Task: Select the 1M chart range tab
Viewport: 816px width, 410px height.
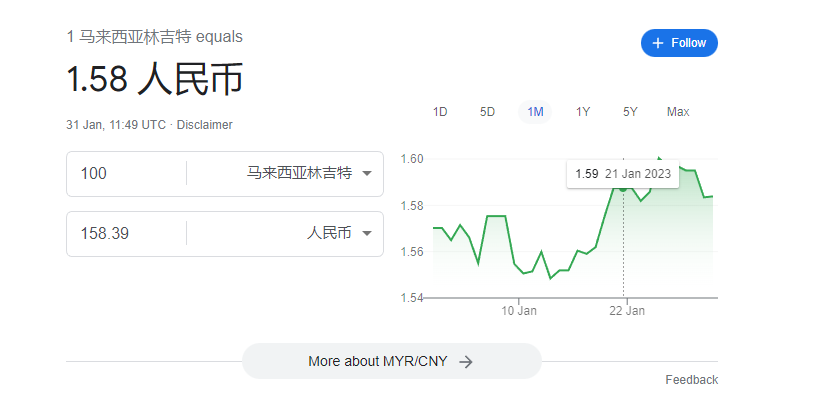Action: tap(535, 112)
